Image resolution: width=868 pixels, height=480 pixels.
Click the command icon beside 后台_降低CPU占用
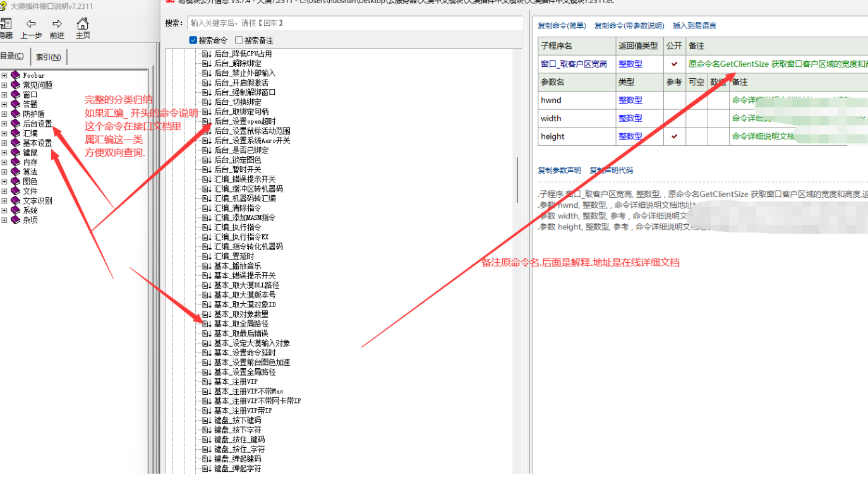tap(207, 54)
